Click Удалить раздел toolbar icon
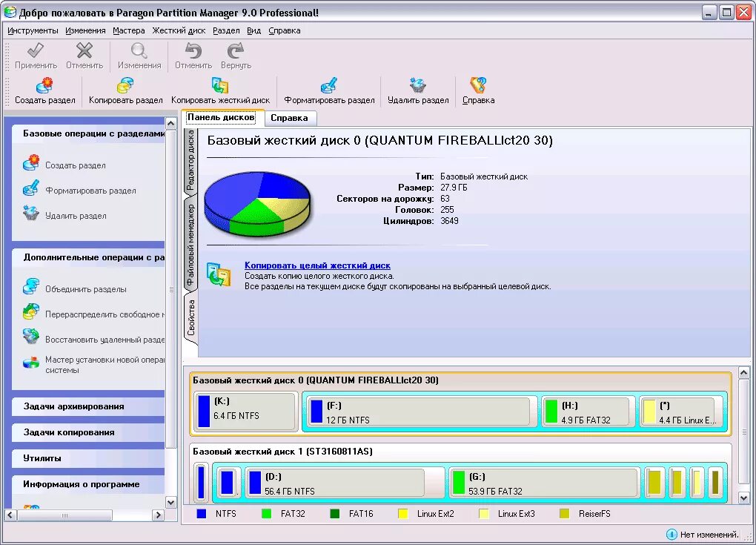The height and width of the screenshot is (545, 756). 417,86
